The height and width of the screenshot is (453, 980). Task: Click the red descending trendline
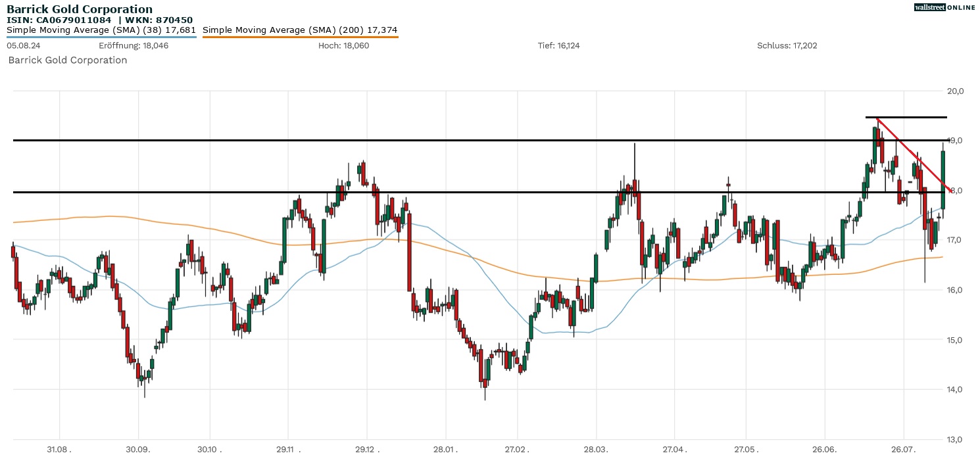[914, 155]
